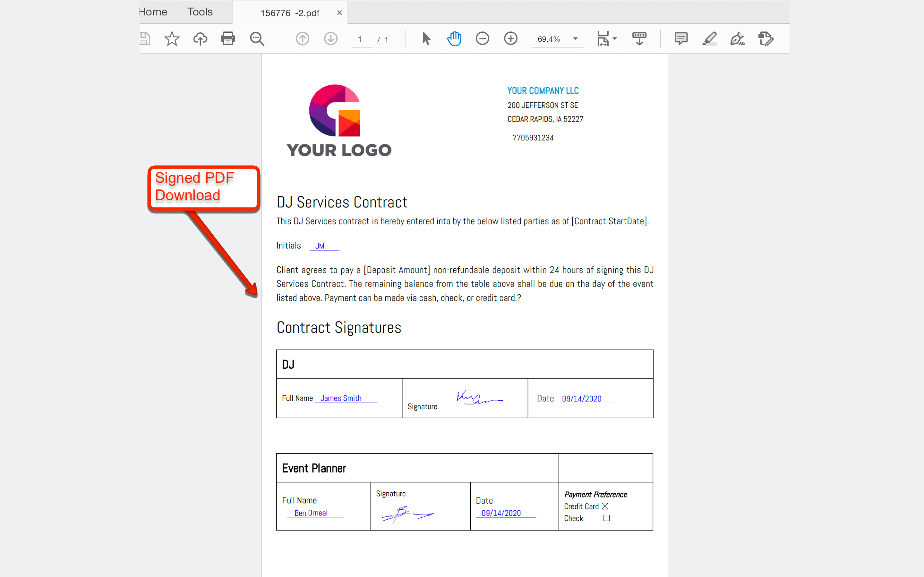The width and height of the screenshot is (924, 577).
Task: Open the find text magnifier tool
Action: coord(257,38)
